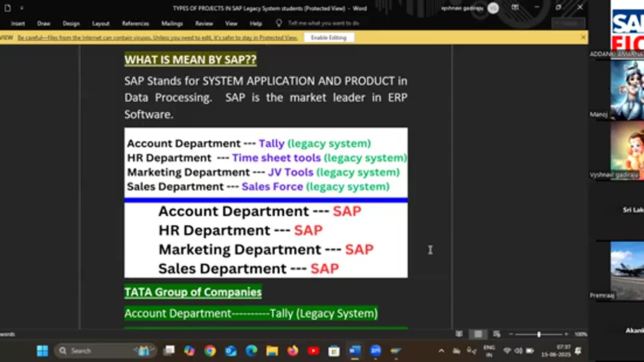Open Copilot from the taskbar
Image resolution: width=644 pixels, height=362 pixels.
point(189,351)
